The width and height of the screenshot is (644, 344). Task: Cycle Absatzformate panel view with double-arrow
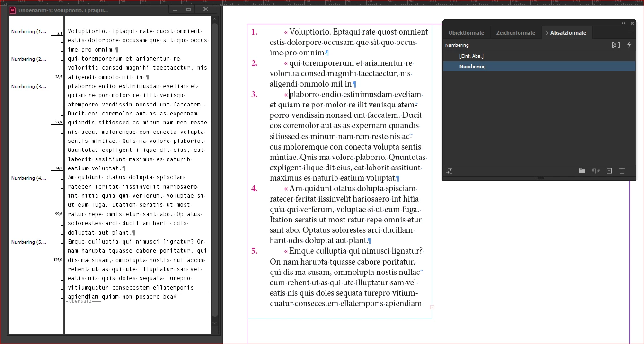click(x=547, y=33)
